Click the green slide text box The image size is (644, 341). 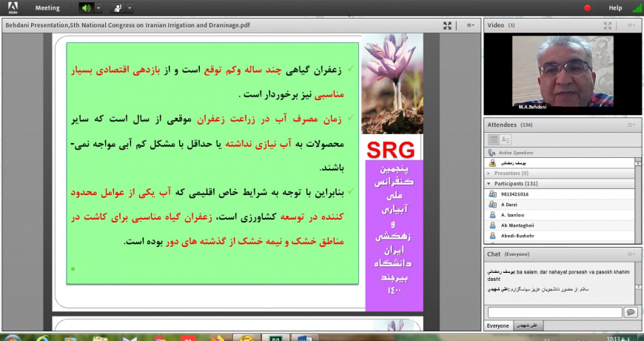point(212,163)
